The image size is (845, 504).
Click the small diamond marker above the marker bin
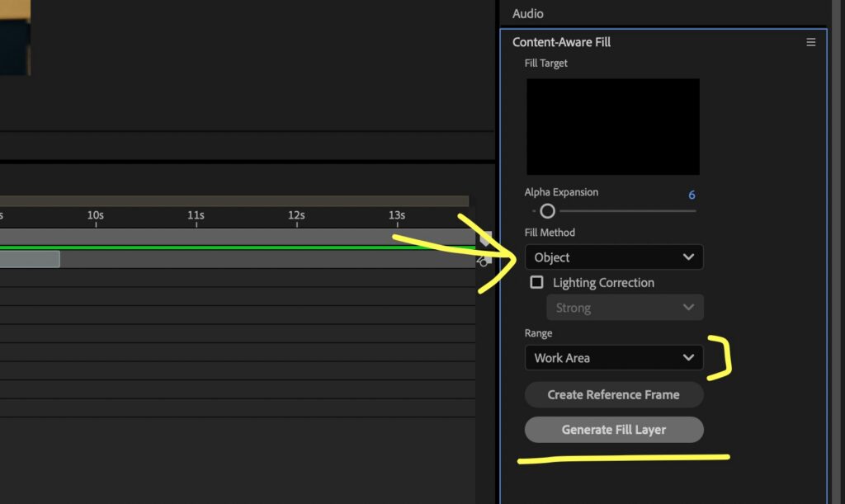click(x=485, y=238)
